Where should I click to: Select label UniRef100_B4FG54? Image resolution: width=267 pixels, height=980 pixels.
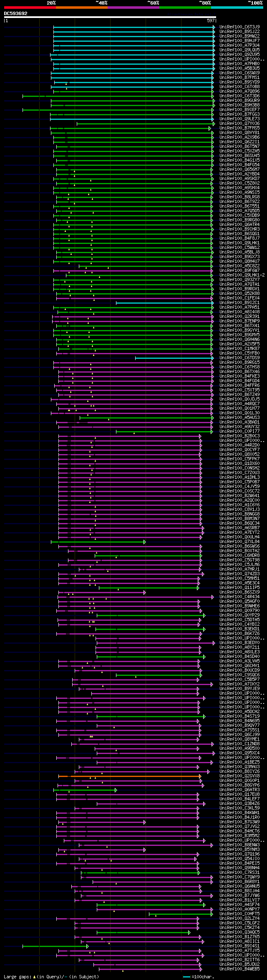[x=239, y=165]
